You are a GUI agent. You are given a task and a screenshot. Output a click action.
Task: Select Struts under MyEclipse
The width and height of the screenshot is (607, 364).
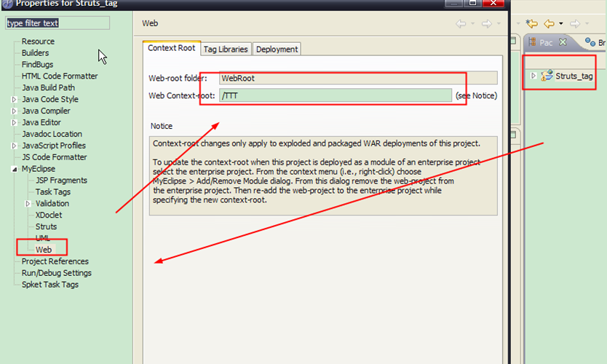coord(46,226)
